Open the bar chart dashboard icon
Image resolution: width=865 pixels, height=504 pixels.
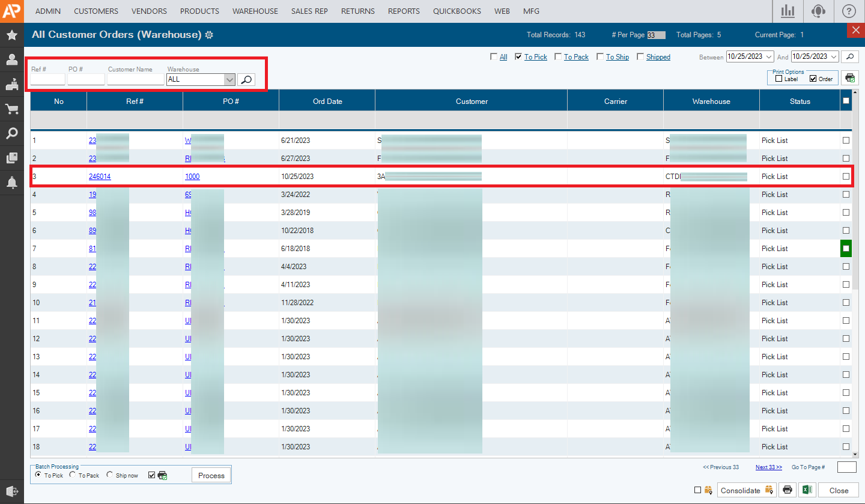click(x=787, y=11)
